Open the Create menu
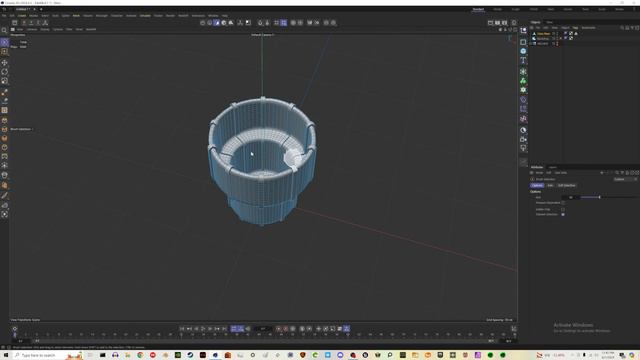 (22, 16)
